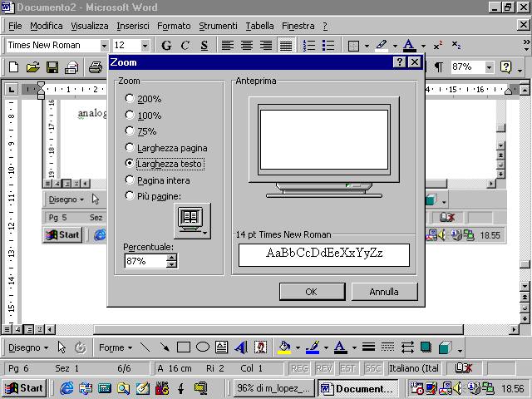Apply font color with the A icon

[x=409, y=46]
